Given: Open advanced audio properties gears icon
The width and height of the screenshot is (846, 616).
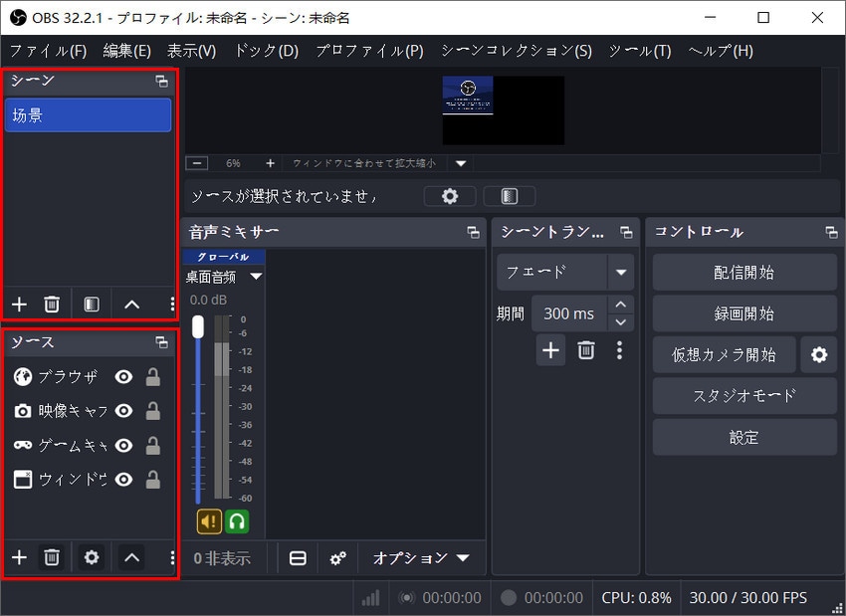Looking at the screenshot, I should coord(338,557).
